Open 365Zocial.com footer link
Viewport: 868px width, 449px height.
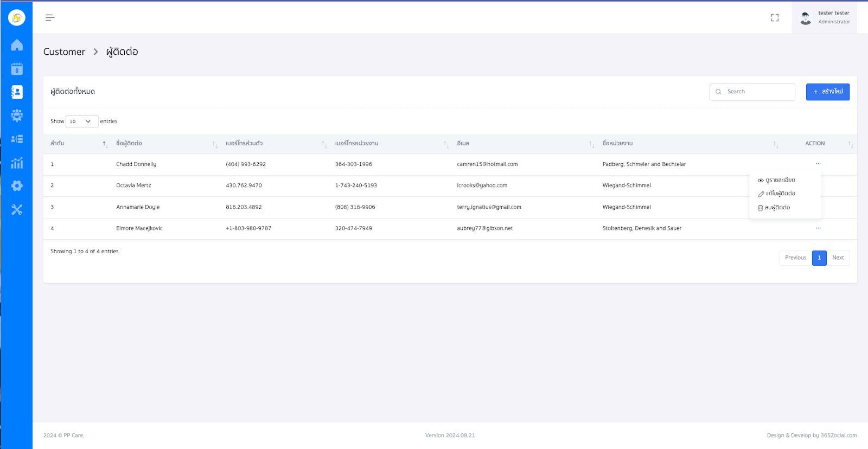point(839,435)
